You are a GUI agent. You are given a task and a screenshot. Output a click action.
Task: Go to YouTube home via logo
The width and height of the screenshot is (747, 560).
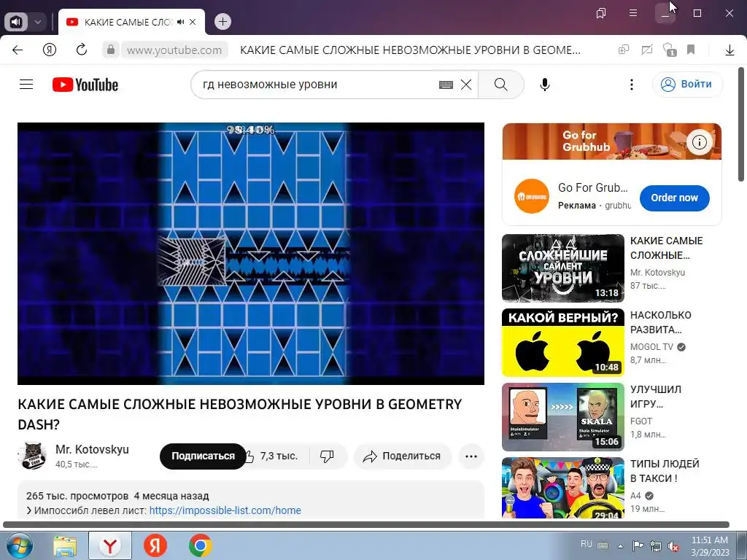pyautogui.click(x=85, y=85)
